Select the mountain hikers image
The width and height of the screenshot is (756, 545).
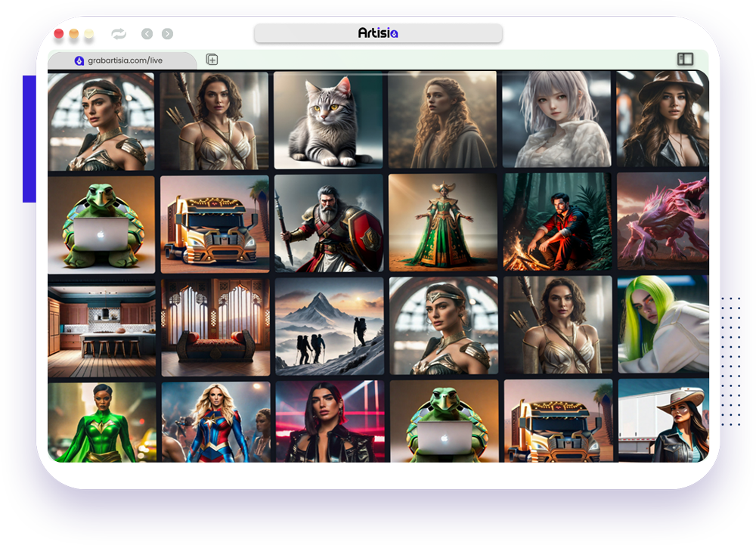330,327
